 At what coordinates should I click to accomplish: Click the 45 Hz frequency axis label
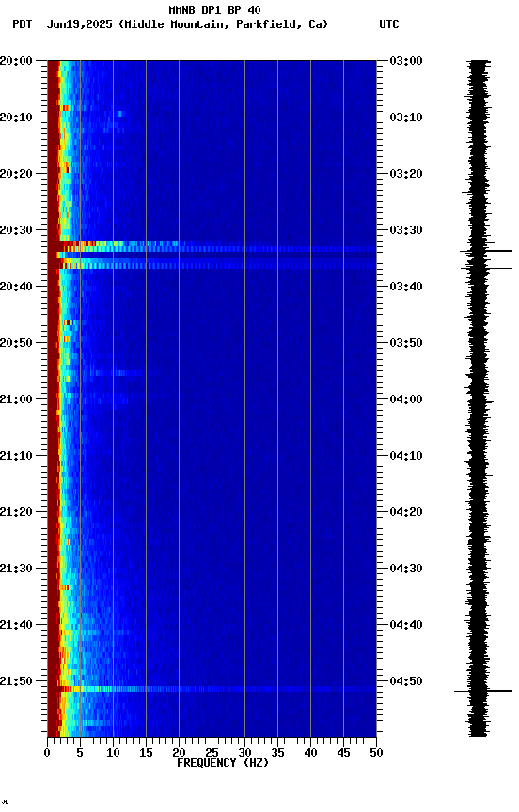[343, 753]
